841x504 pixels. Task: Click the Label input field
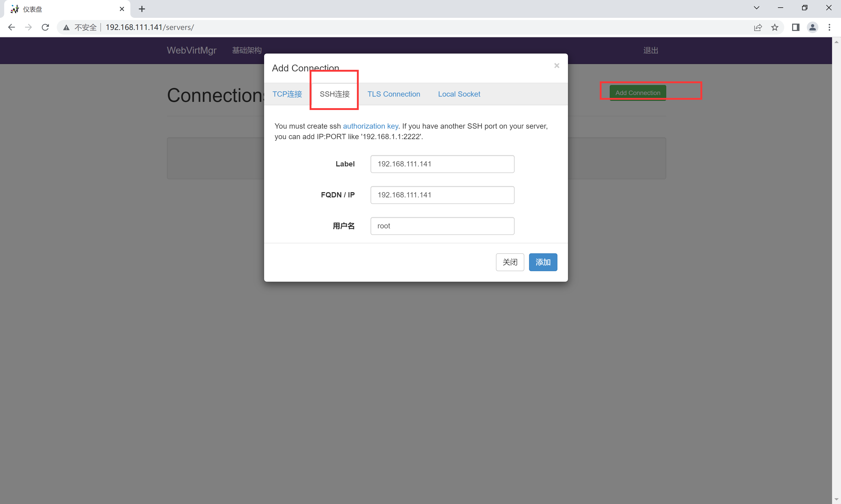442,164
